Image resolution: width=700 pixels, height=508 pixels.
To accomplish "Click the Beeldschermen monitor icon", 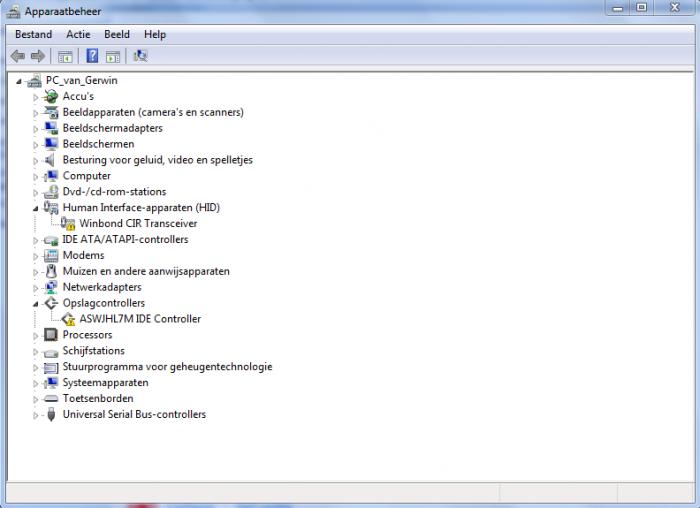I will coord(51,144).
